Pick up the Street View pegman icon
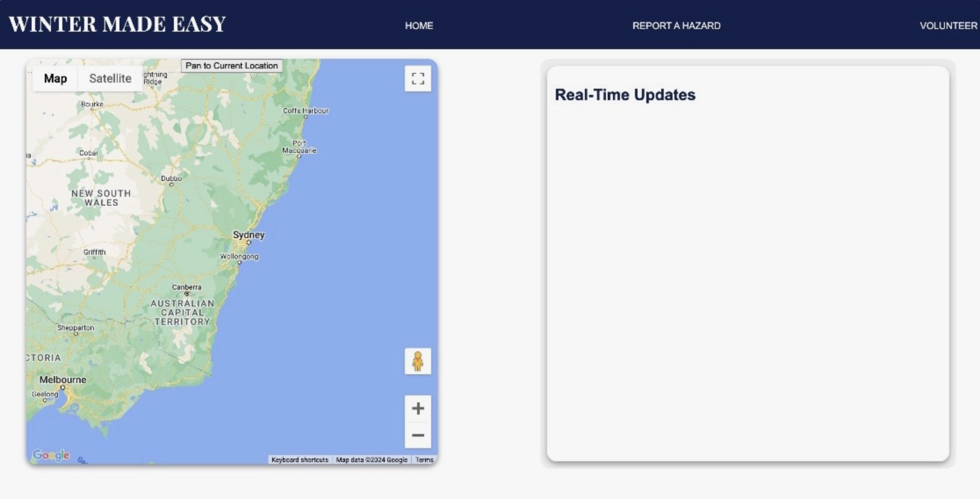This screenshot has height=499, width=980. 418,362
